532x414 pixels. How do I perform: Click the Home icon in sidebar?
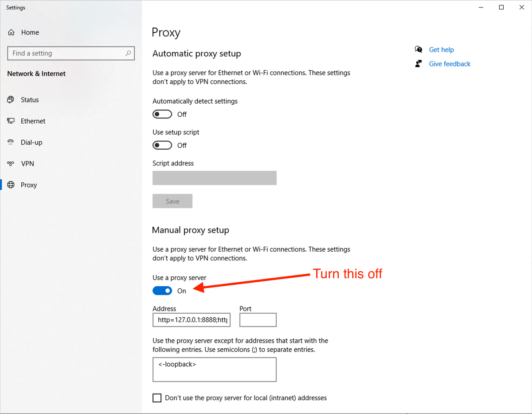11,32
